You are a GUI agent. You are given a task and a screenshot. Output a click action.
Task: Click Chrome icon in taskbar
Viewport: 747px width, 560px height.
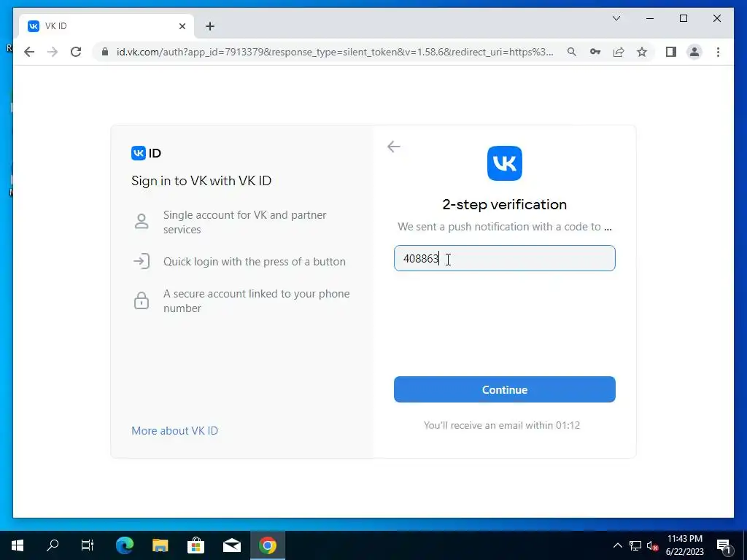268,545
